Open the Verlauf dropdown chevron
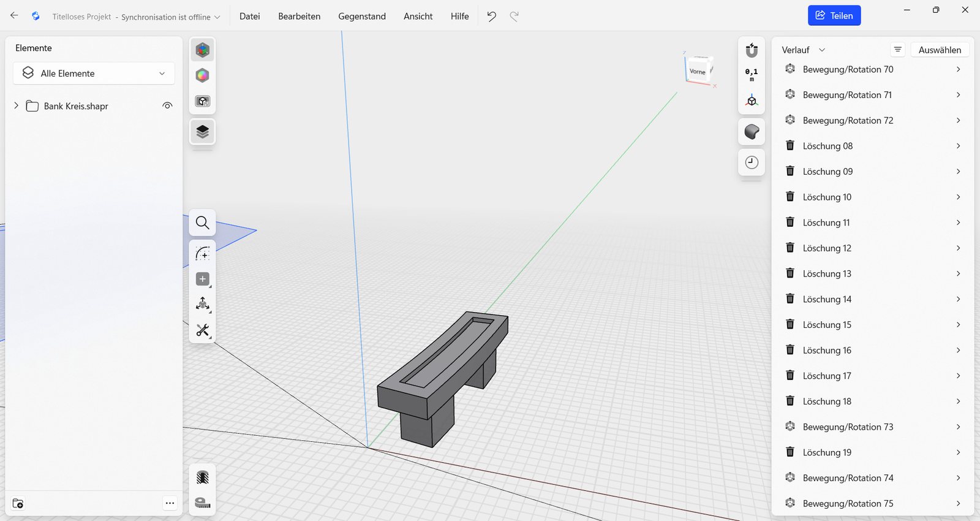Viewport: 980px width, 521px height. [822, 50]
